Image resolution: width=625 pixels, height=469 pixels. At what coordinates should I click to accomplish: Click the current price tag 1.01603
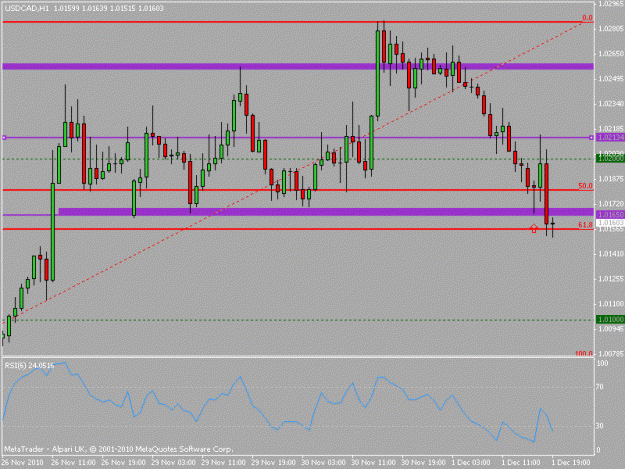(x=610, y=223)
